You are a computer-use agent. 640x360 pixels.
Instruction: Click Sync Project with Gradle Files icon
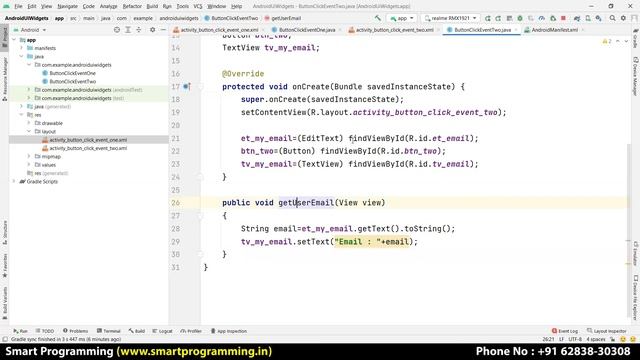[577, 18]
